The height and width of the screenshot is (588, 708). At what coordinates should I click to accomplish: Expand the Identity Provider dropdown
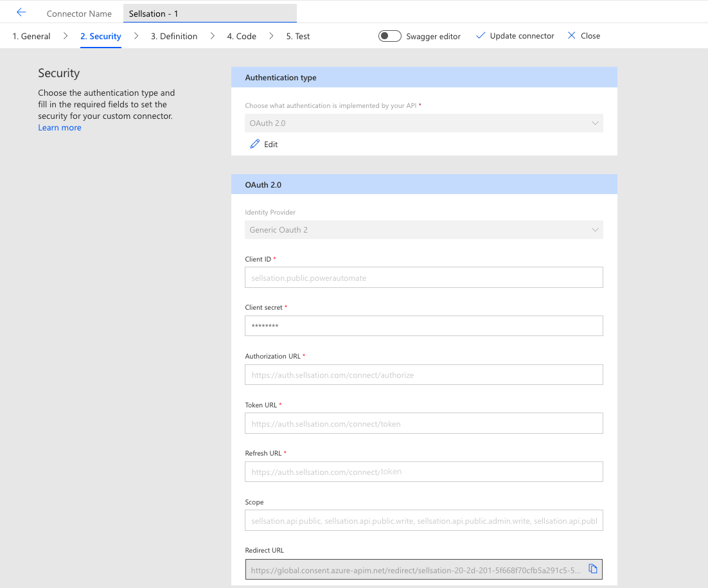pyautogui.click(x=423, y=230)
